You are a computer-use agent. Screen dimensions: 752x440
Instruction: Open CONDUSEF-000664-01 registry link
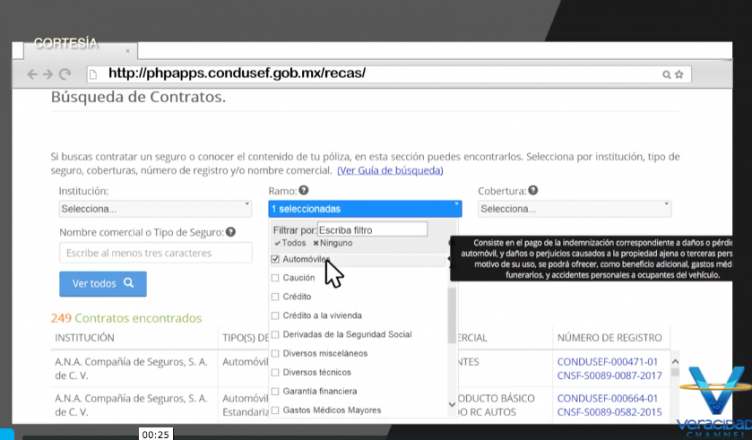click(x=607, y=398)
